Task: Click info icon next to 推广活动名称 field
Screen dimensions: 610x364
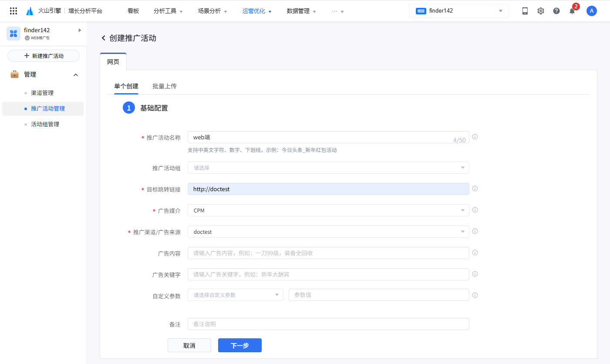Action: pos(475,137)
